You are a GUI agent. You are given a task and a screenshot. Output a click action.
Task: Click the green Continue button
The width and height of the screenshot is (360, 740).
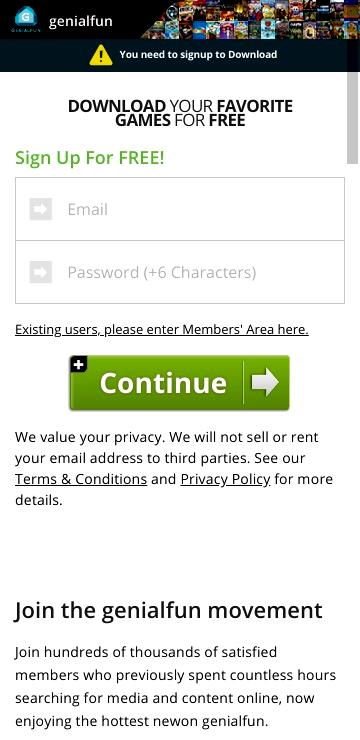click(x=179, y=383)
